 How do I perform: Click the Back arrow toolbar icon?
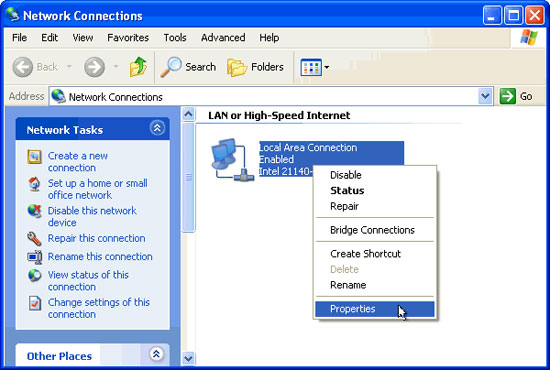[23, 67]
